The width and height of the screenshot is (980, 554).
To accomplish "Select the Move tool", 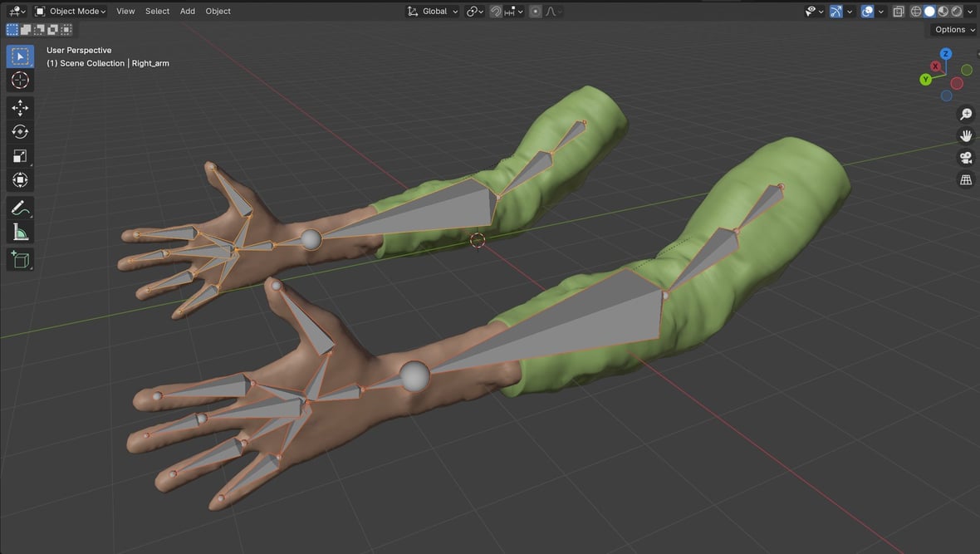I will tap(20, 107).
